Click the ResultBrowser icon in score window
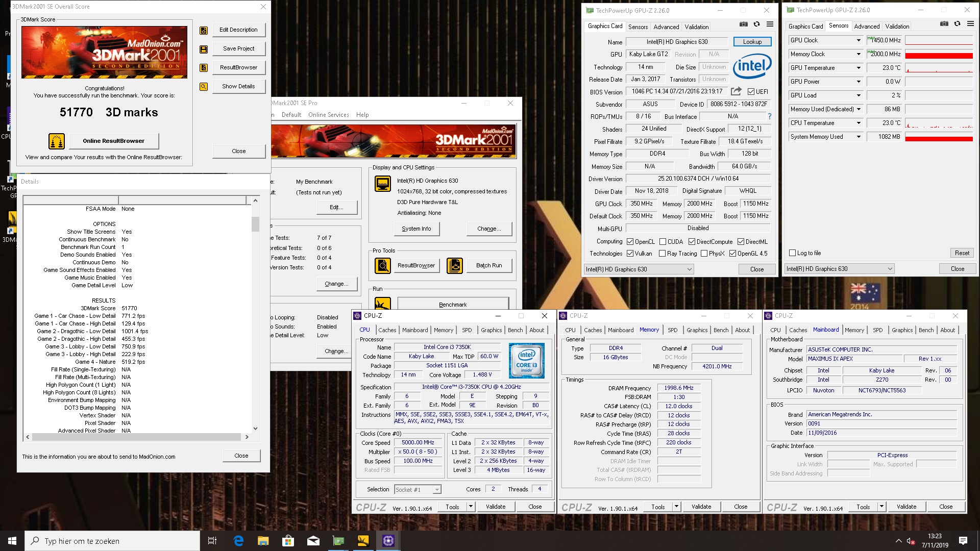The height and width of the screenshot is (551, 980). click(x=204, y=68)
